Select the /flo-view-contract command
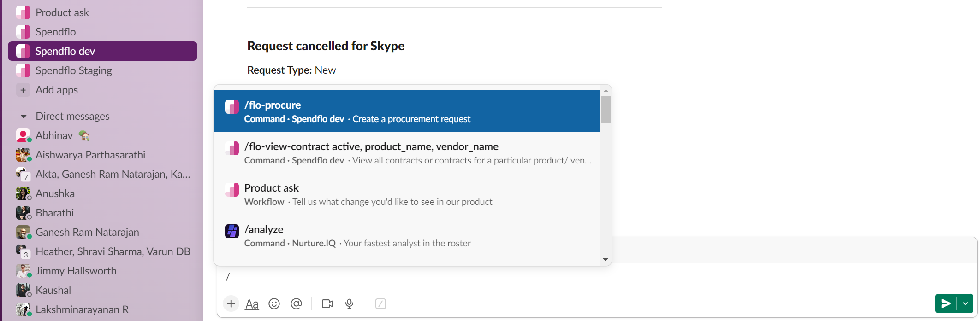 click(407, 152)
